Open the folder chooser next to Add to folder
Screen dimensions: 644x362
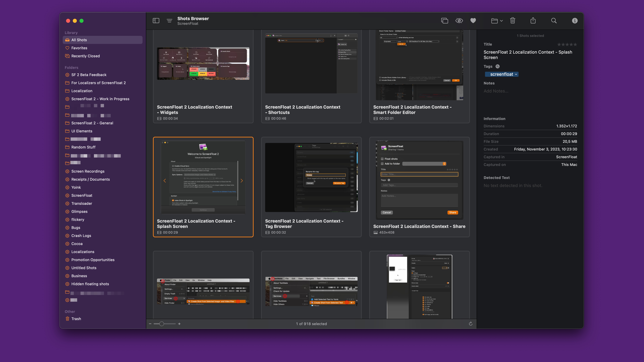coord(444,164)
